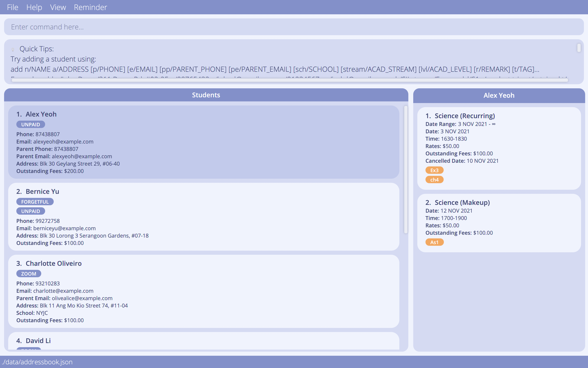Screen dimensions: 588x368
Task: Click recurring lesson Time 1630-1830
Action: pos(446,139)
